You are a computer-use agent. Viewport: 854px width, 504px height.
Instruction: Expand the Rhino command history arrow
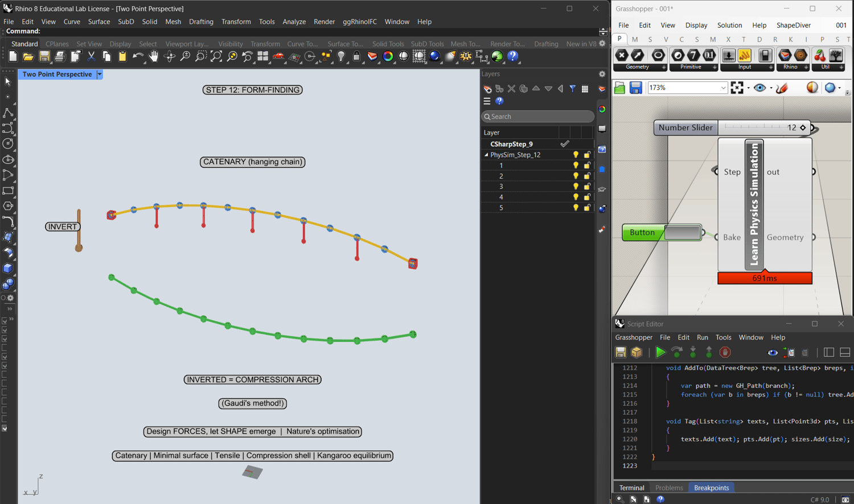pos(603,32)
